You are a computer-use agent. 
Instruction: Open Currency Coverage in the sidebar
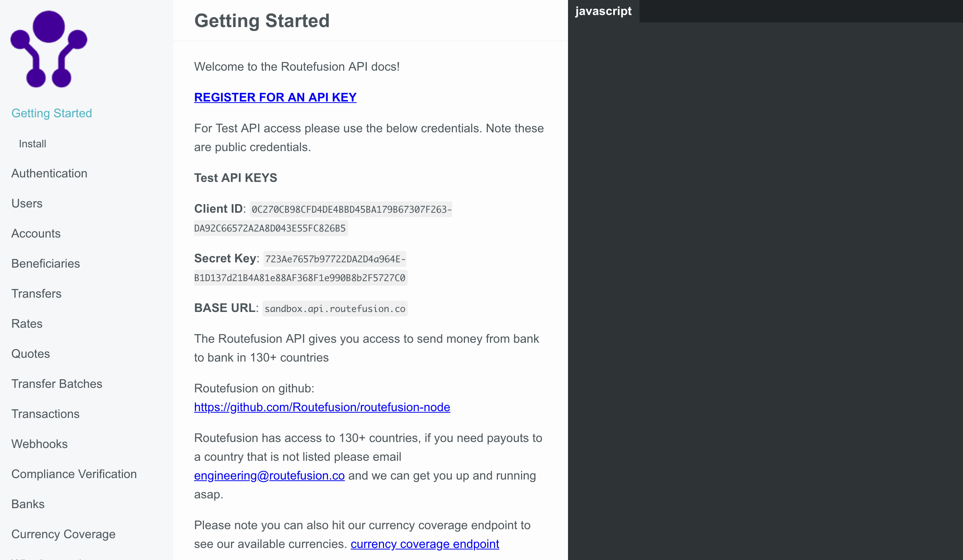pos(64,534)
